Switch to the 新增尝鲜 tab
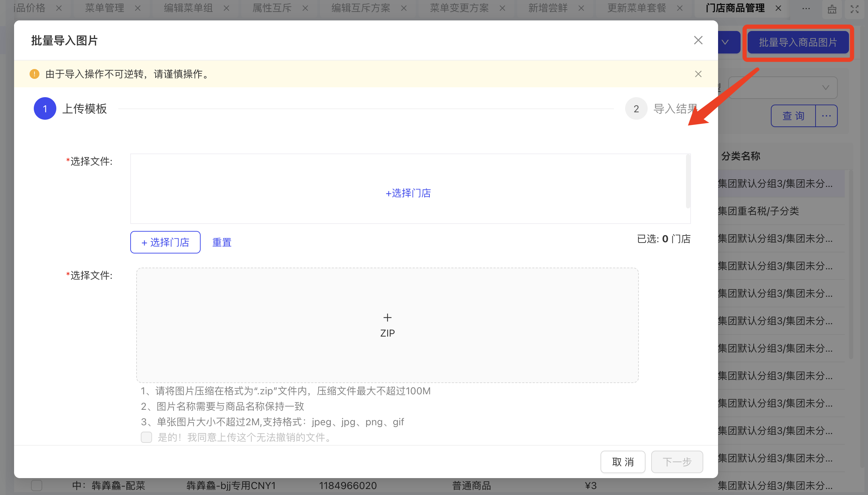 coord(548,8)
